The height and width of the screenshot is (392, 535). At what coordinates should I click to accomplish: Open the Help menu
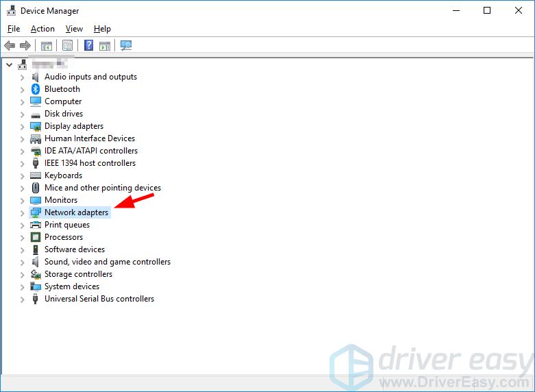coord(102,29)
